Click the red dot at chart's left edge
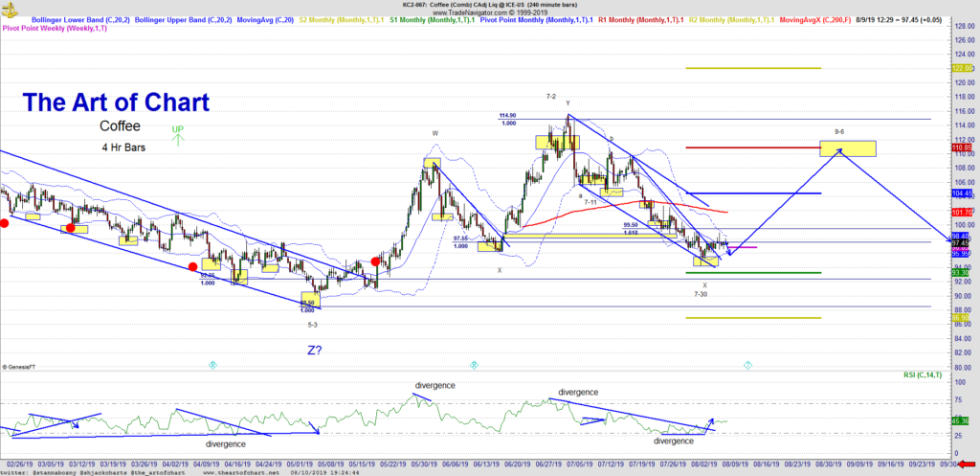 pos(4,223)
